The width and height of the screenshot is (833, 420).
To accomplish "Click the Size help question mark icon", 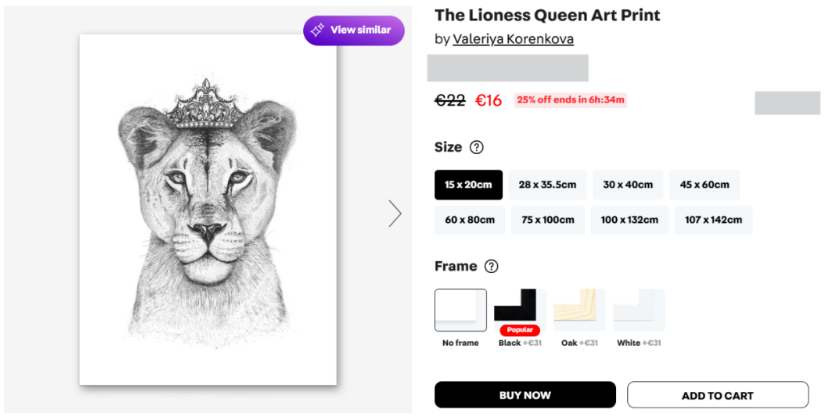I will point(476,147).
